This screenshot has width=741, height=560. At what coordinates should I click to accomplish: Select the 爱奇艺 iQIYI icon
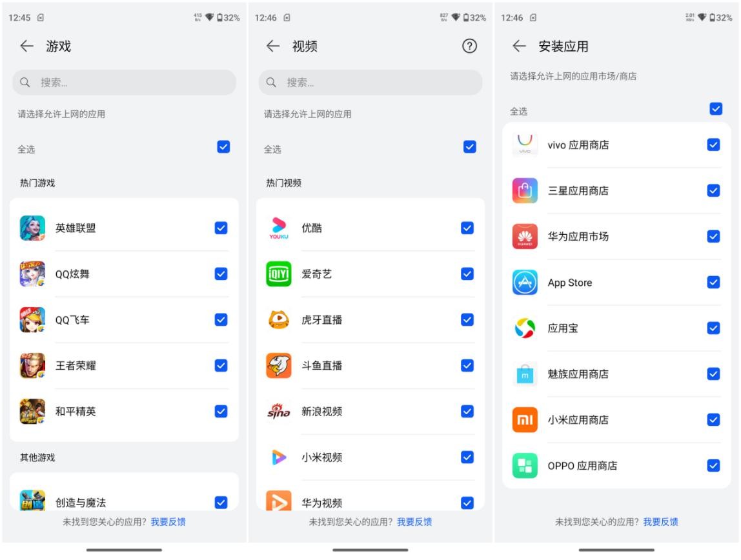pos(278,273)
